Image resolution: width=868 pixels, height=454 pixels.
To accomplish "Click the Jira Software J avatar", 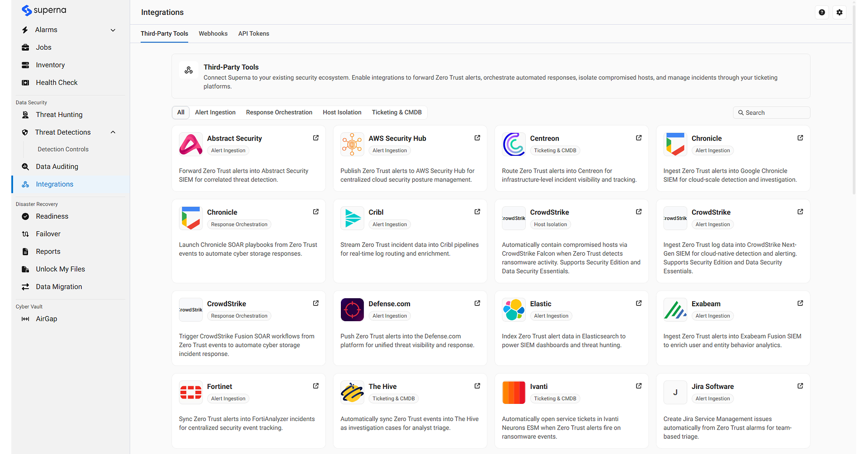I will tap(675, 393).
